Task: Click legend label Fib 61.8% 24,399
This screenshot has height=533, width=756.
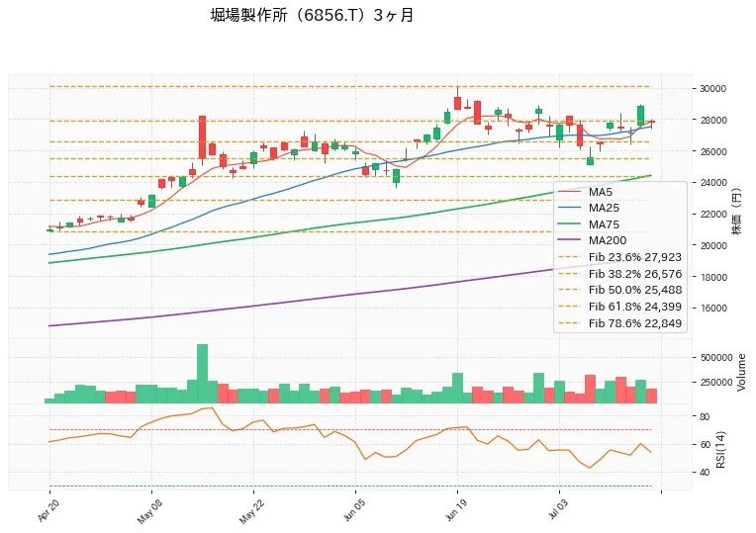Action: click(x=635, y=307)
